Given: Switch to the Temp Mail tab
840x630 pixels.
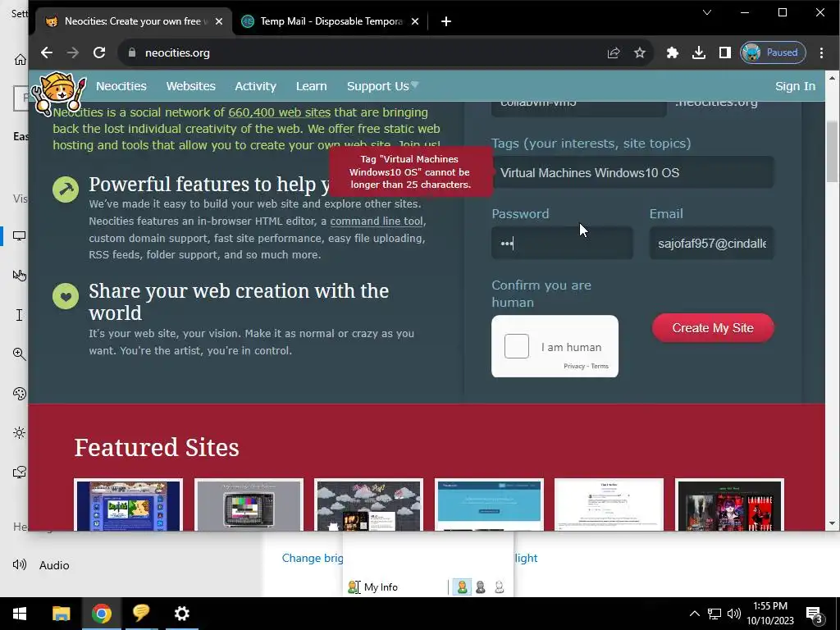Looking at the screenshot, I should tap(330, 21).
